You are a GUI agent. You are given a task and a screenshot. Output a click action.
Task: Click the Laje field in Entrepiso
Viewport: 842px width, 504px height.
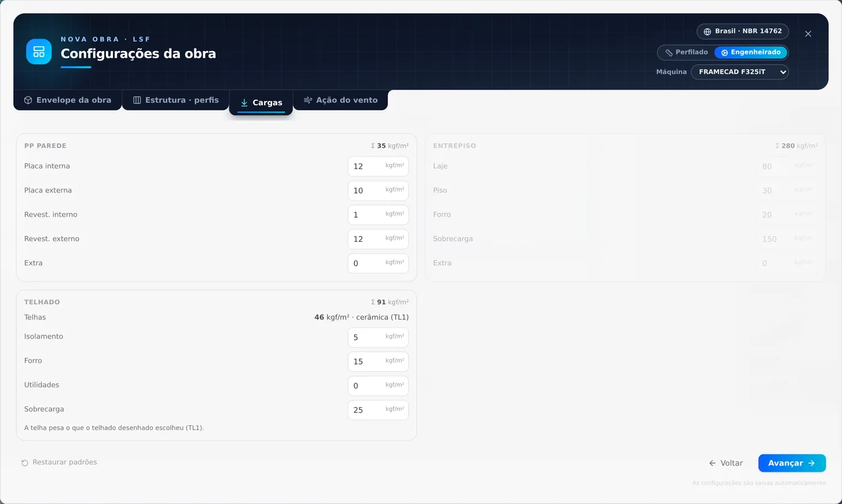click(x=787, y=166)
